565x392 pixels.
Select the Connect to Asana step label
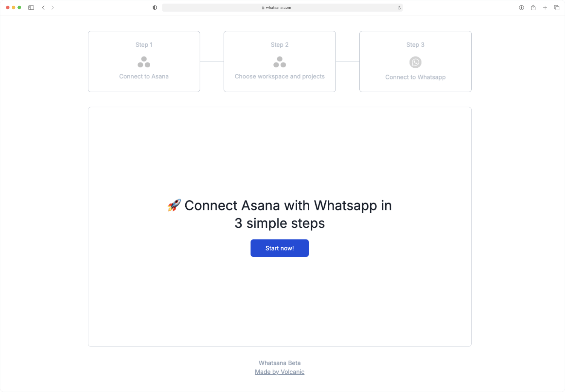coord(144,76)
